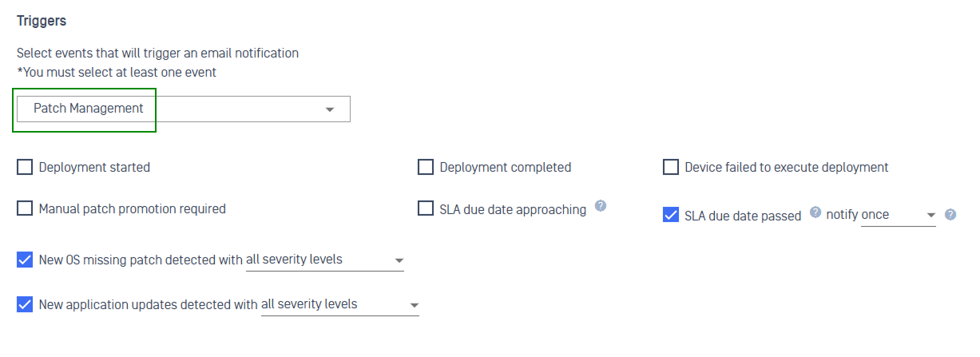Click the Deployment completed label text

pos(506,168)
